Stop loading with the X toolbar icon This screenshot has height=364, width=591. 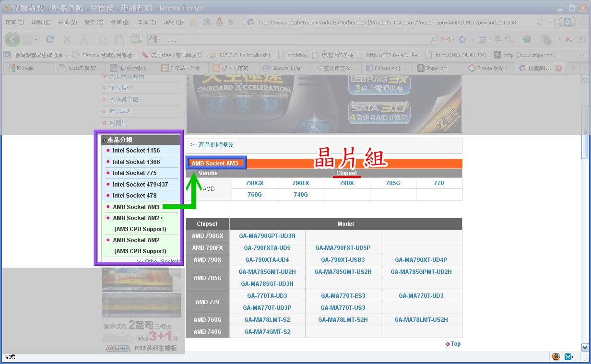pyautogui.click(x=67, y=39)
